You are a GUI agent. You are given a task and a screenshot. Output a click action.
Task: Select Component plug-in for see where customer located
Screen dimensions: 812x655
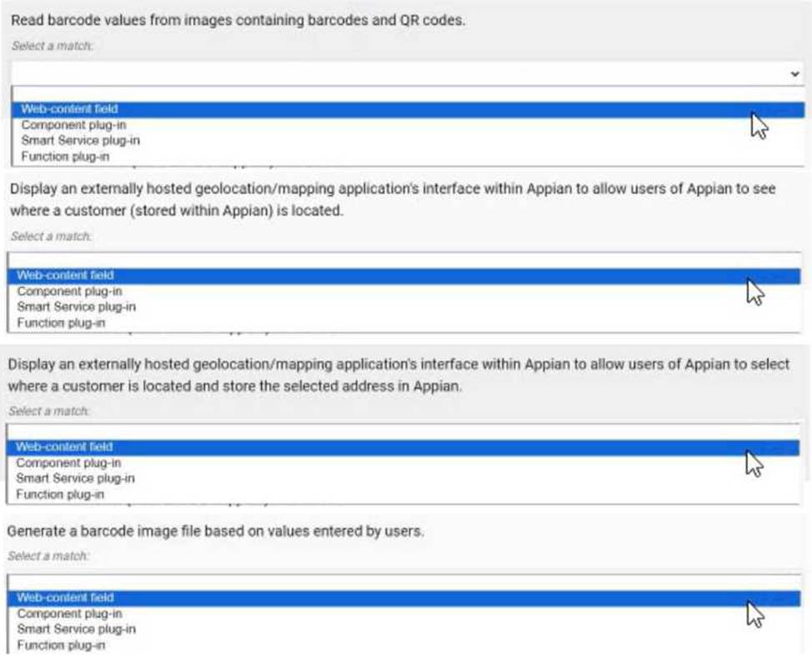coord(404,291)
